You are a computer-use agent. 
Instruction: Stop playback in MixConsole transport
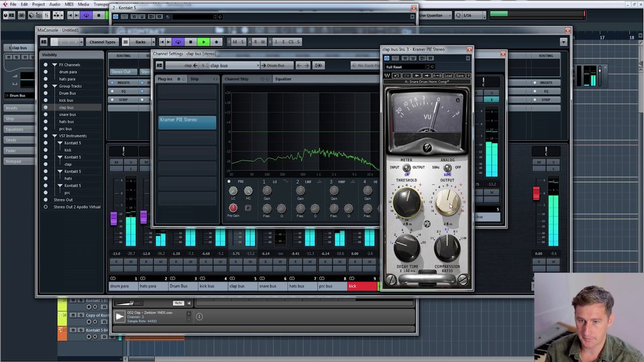190,42
